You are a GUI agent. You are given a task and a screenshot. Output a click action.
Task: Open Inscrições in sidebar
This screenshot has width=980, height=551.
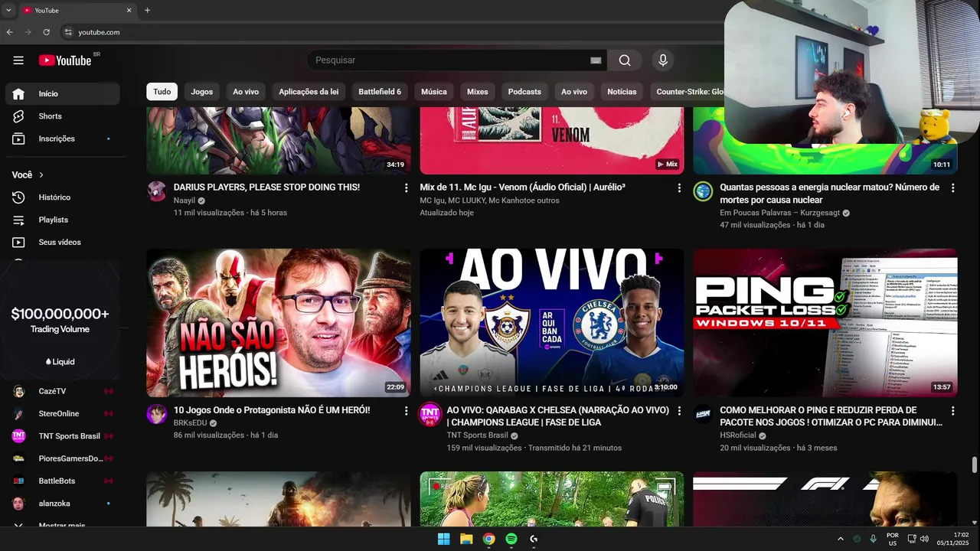[63, 139]
